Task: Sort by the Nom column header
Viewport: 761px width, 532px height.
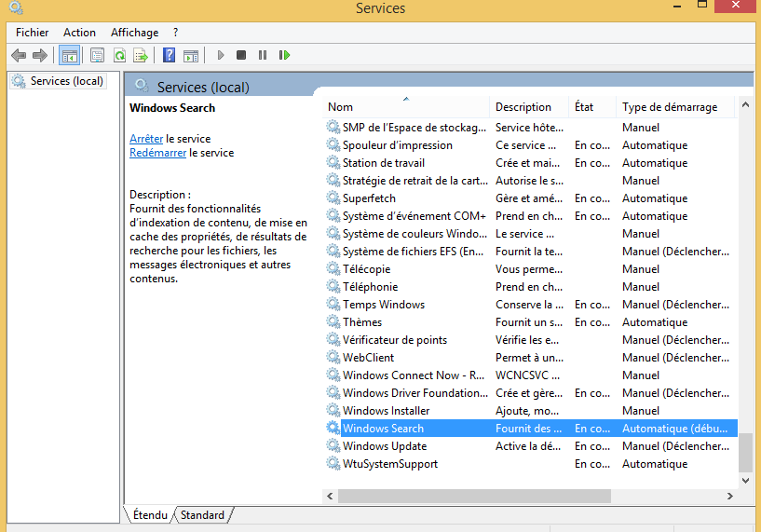Action: pos(406,107)
